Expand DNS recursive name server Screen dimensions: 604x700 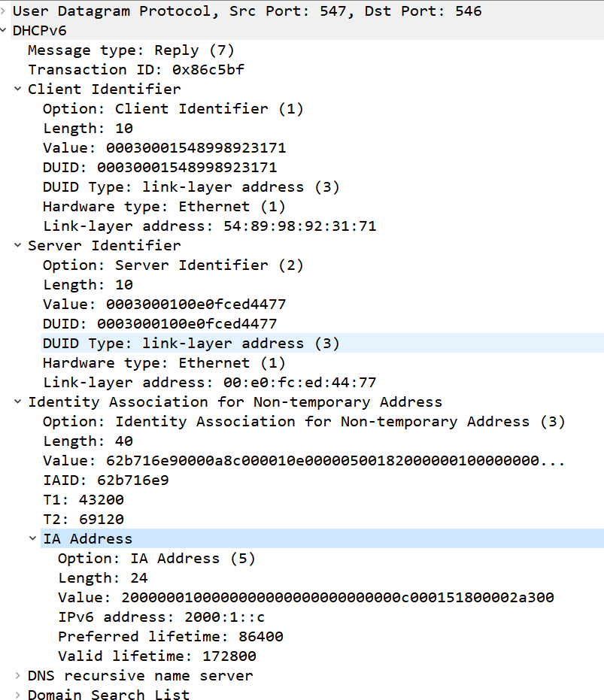tap(18, 675)
